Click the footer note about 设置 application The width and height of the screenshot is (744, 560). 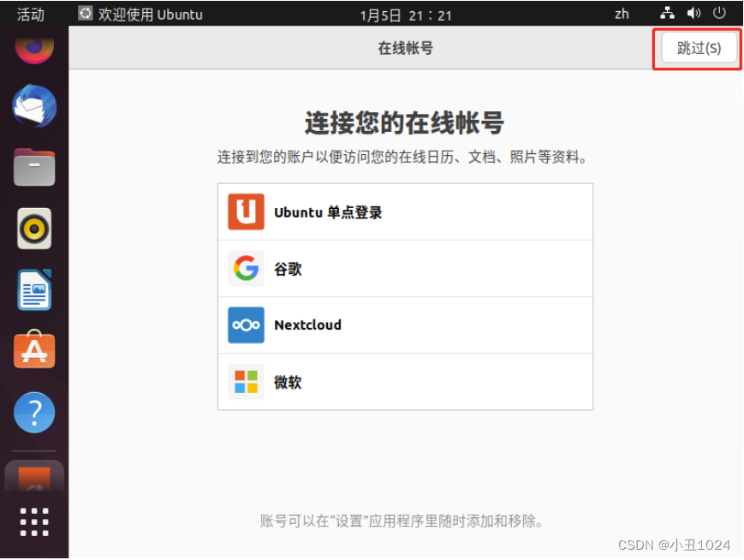coord(402,521)
